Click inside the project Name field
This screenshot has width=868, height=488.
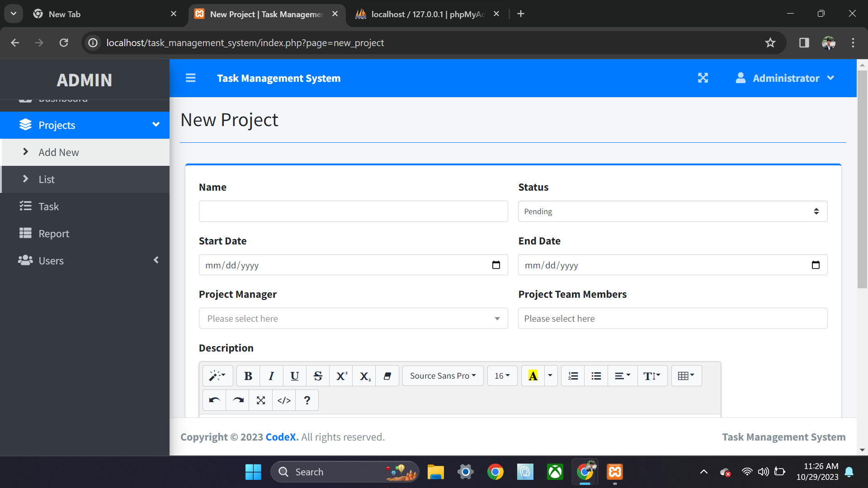pos(353,211)
